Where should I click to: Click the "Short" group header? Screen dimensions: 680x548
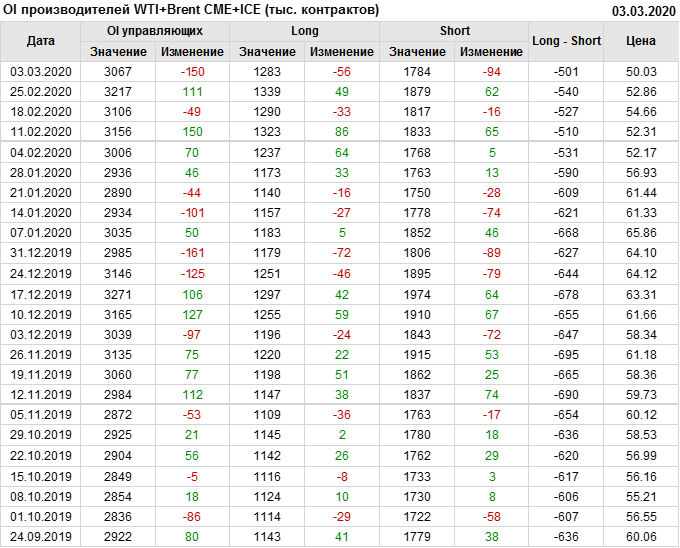[x=455, y=31]
